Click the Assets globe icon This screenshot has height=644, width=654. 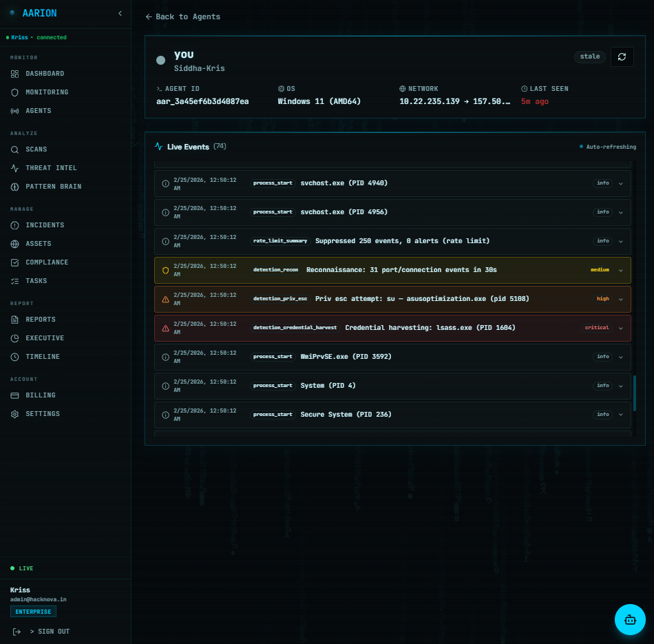tap(14, 244)
